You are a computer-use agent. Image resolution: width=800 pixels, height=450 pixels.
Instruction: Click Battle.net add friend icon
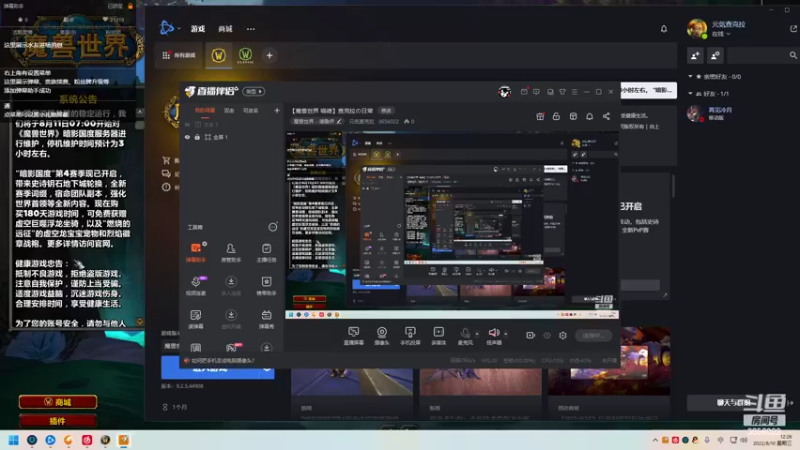[695, 56]
